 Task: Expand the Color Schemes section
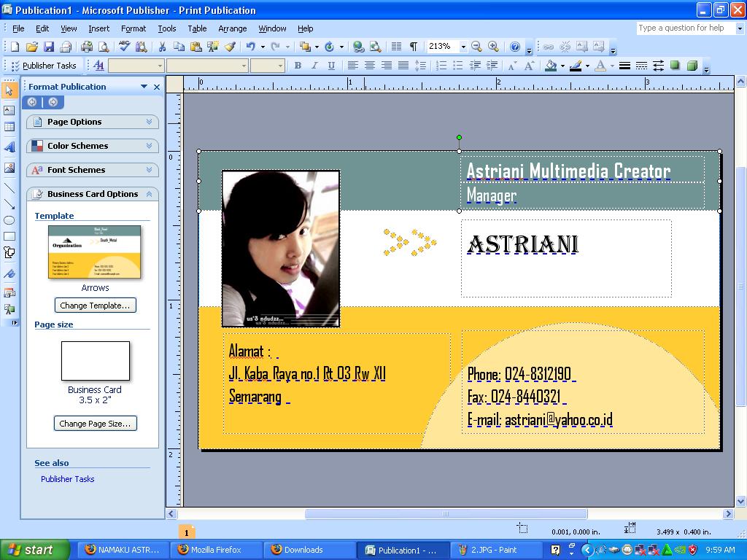point(93,146)
